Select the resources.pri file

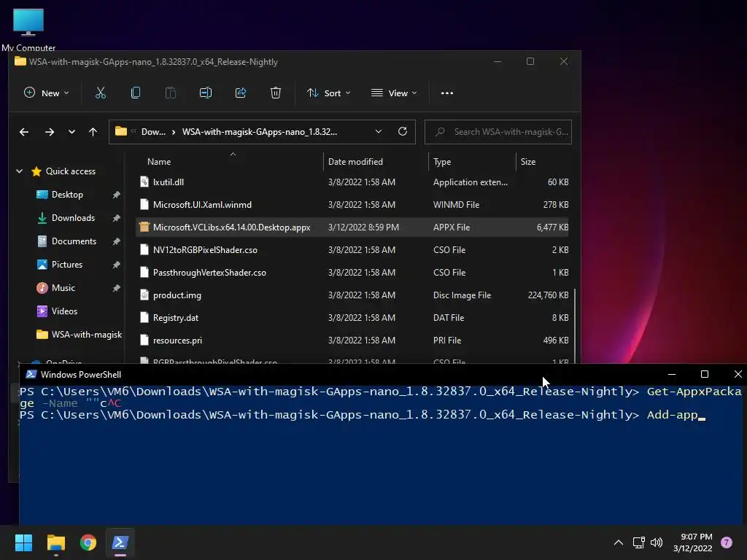[352, 341]
